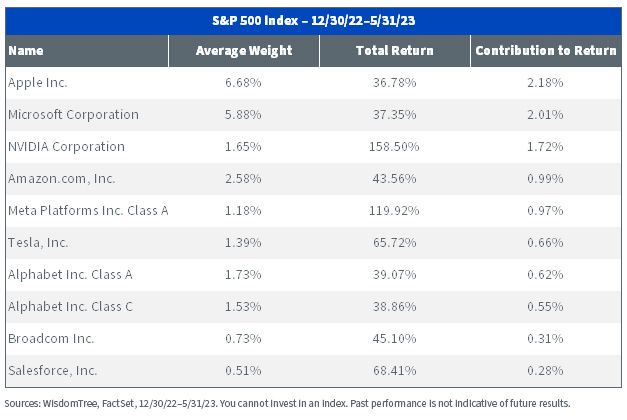This screenshot has height=420, width=627.
Task: Click the Salesforce, Inc. name cell
Action: point(53,370)
